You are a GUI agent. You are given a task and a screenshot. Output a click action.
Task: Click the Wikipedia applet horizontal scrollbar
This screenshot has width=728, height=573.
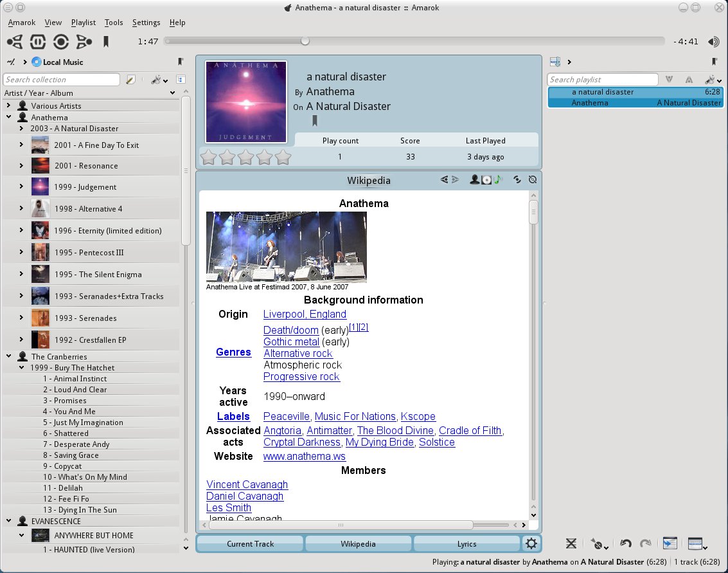pos(341,525)
